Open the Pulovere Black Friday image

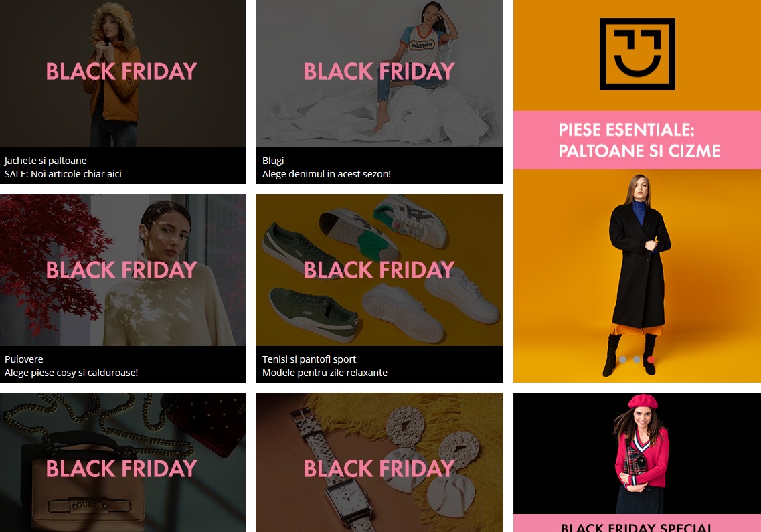tap(122, 270)
